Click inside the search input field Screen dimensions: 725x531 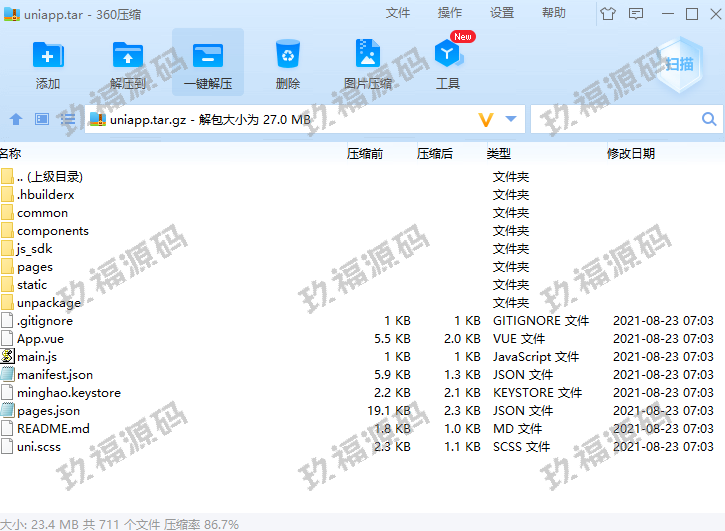point(615,119)
